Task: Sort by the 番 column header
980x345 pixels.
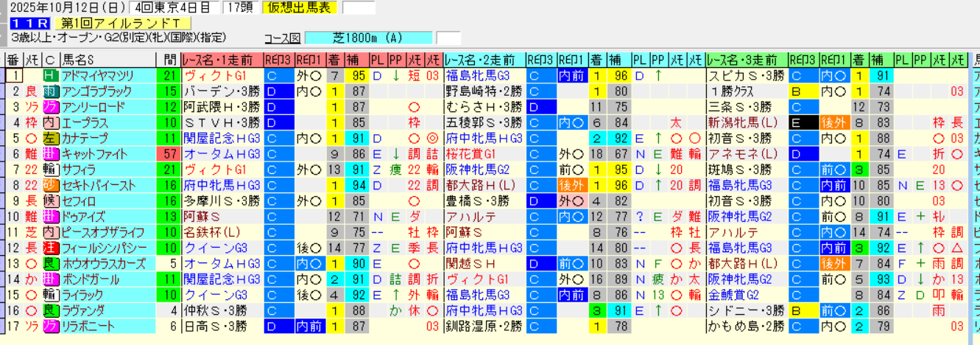Action: click(x=14, y=60)
